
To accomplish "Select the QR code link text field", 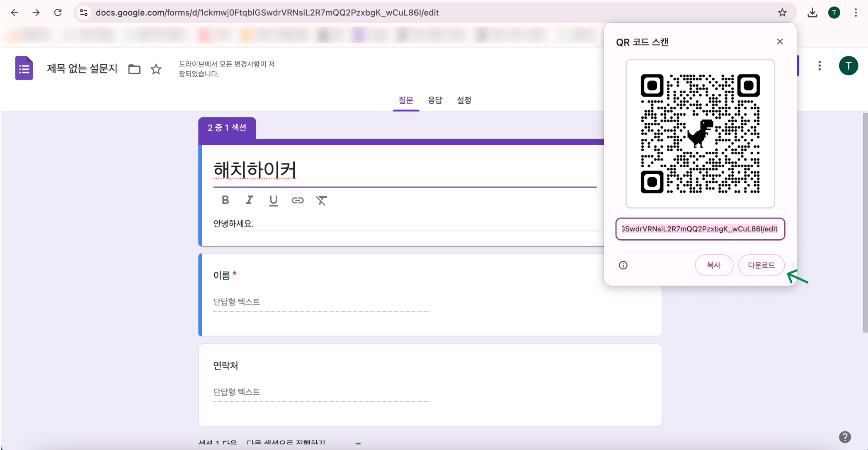I will 700,229.
